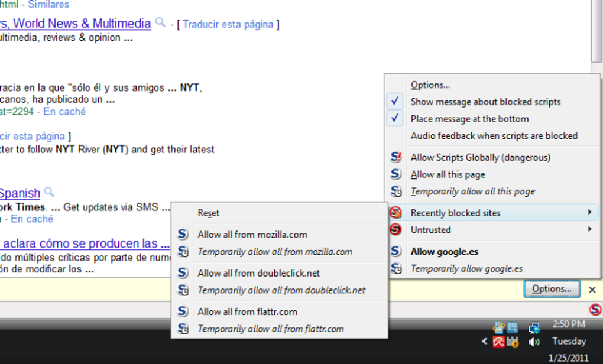The image size is (603, 364).
Task: Click the Allow all from flattr.com icon
Action: [183, 311]
